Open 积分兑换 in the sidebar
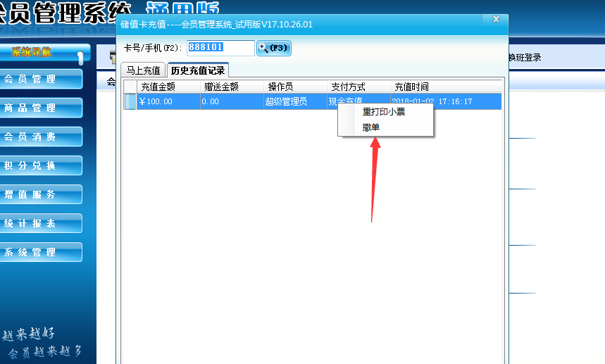 pos(41,165)
